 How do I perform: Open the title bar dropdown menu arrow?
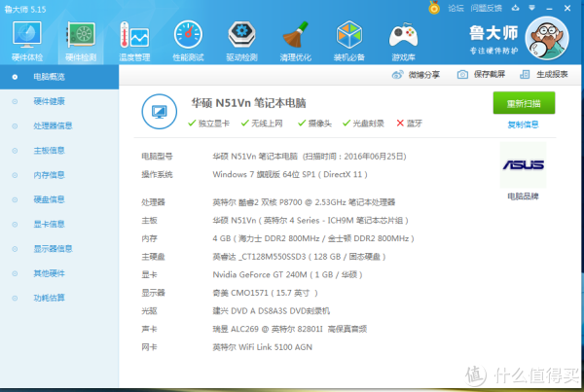531,8
